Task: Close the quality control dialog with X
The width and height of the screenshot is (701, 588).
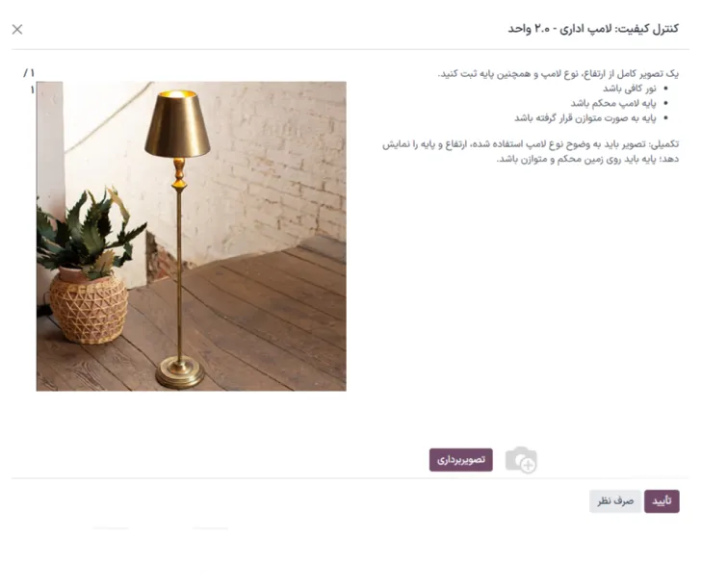Action: point(17,30)
